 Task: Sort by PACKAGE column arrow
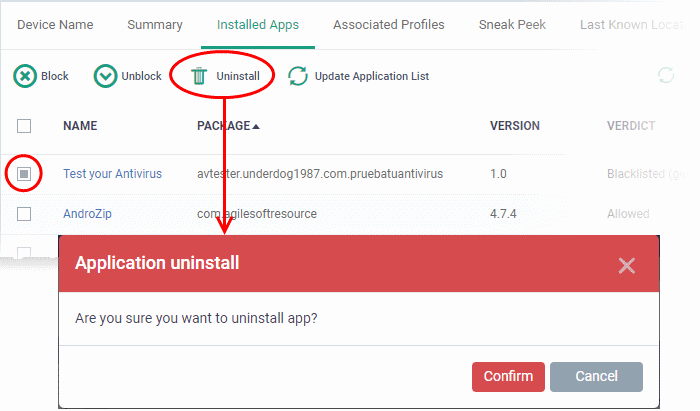256,127
